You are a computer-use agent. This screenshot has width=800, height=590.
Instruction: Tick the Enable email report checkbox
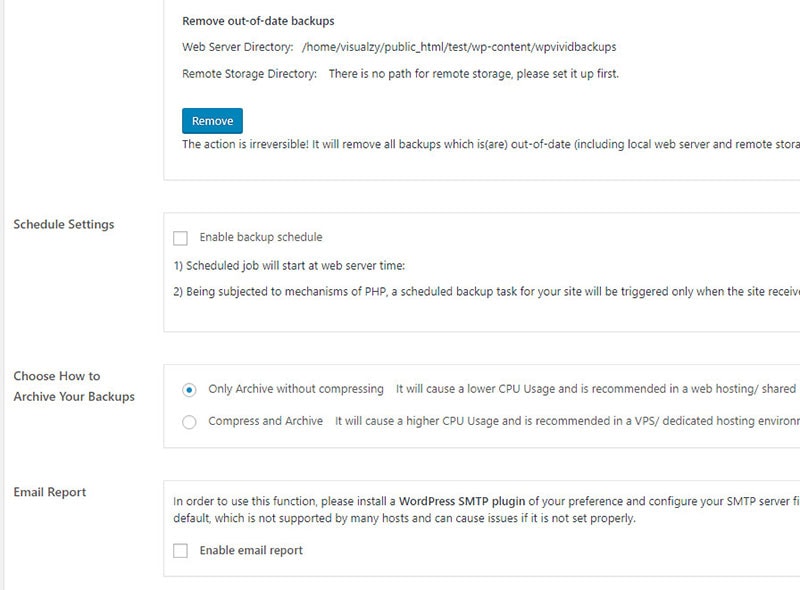[180, 551]
